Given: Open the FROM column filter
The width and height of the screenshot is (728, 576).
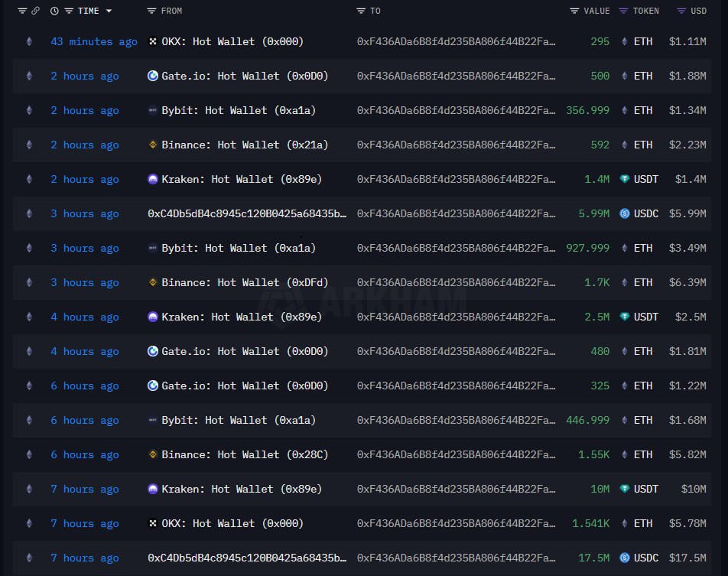Looking at the screenshot, I should pos(151,11).
